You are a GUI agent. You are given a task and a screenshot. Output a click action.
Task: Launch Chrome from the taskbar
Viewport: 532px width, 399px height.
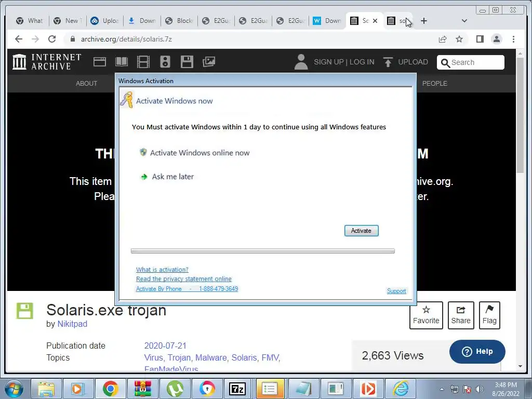[x=110, y=389]
